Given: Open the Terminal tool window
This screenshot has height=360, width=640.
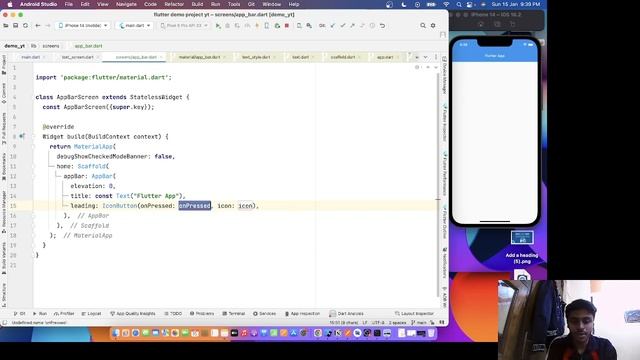Looking at the screenshot, I should point(233,313).
